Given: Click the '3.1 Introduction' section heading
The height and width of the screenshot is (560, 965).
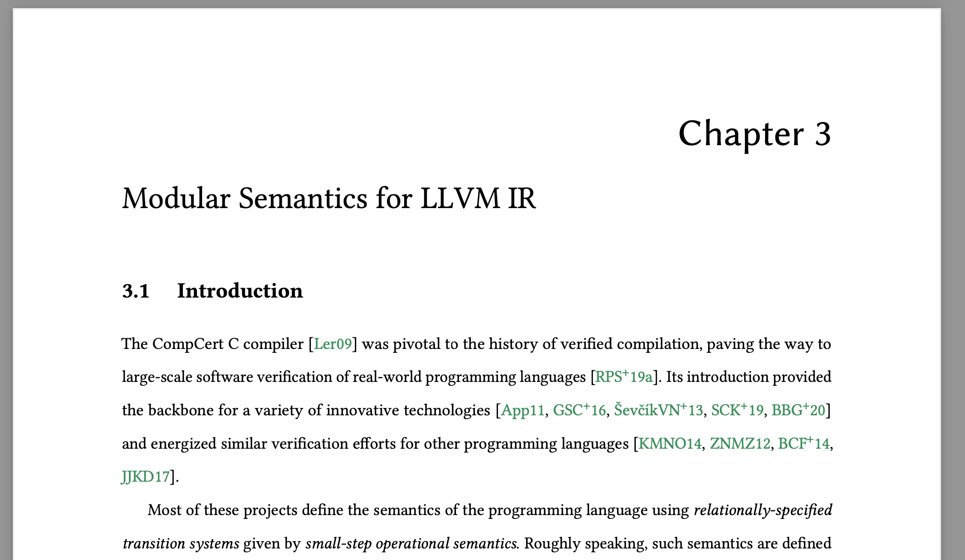Looking at the screenshot, I should pos(240,291).
